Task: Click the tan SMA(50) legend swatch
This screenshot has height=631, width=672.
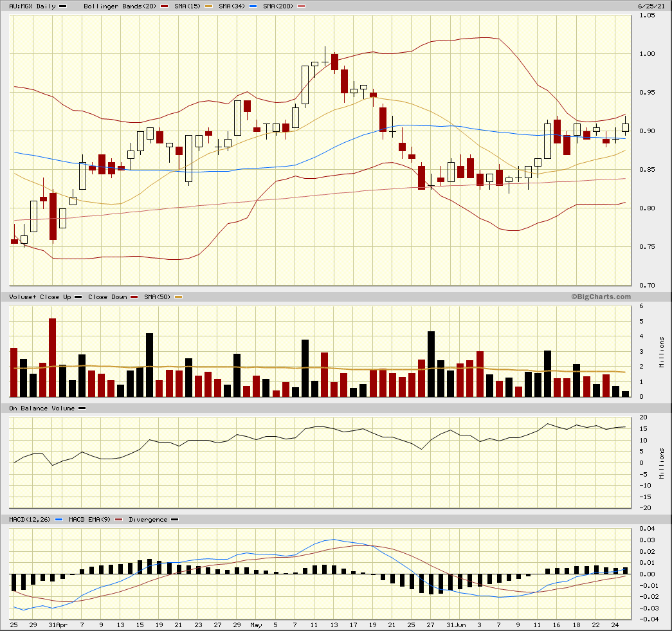Action: (x=178, y=297)
